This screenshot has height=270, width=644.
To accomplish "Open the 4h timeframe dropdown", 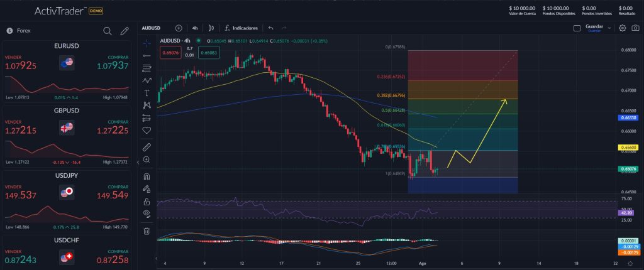I will 195,28.
